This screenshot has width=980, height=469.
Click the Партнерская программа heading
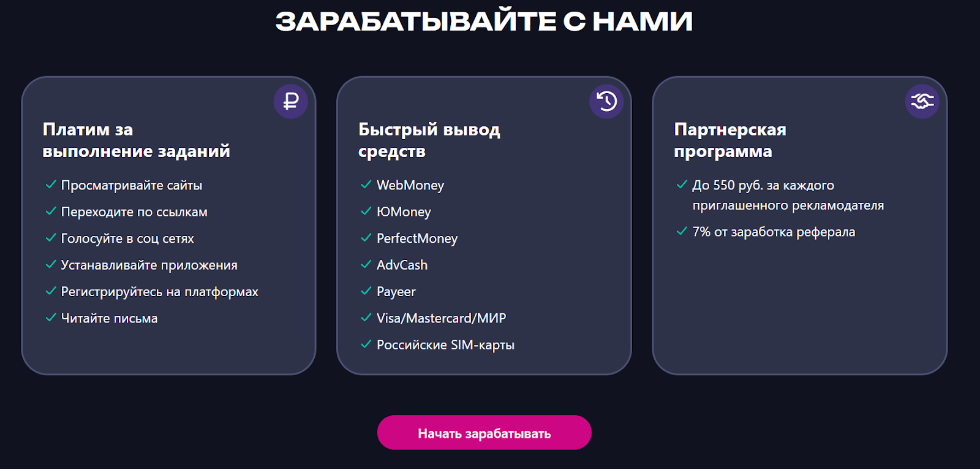pos(729,140)
